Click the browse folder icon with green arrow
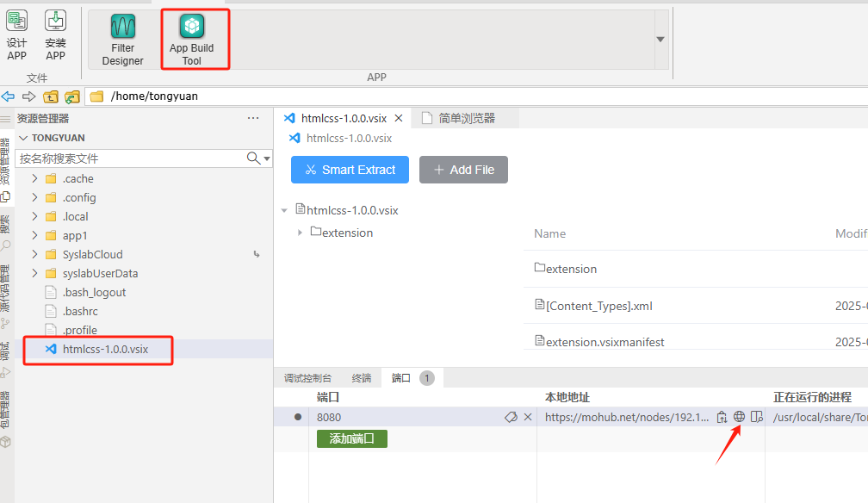The height and width of the screenshot is (503, 868). 72,97
